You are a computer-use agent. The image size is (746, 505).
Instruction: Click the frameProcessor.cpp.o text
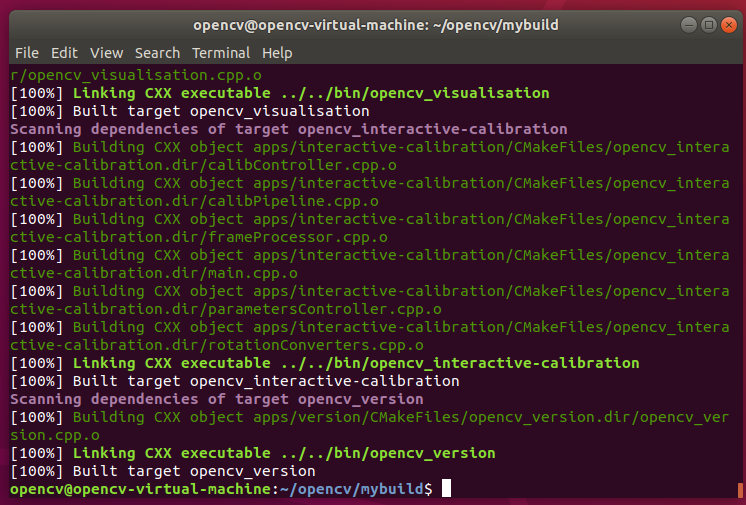tap(298, 237)
